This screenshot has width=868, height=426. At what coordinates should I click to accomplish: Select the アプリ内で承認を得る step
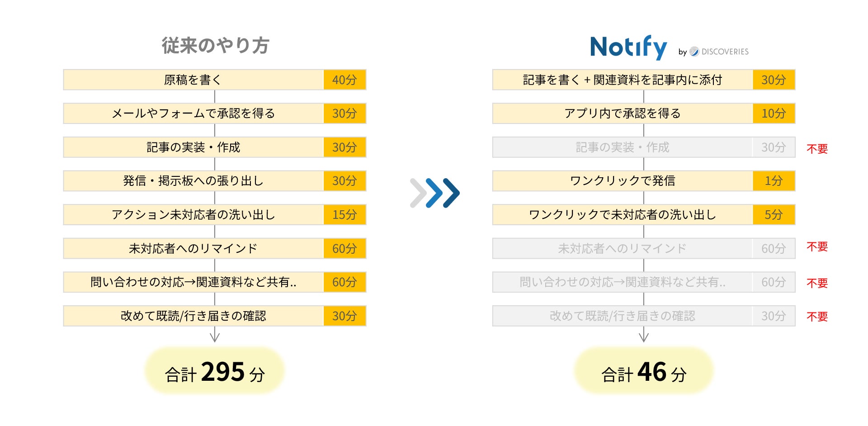(623, 114)
